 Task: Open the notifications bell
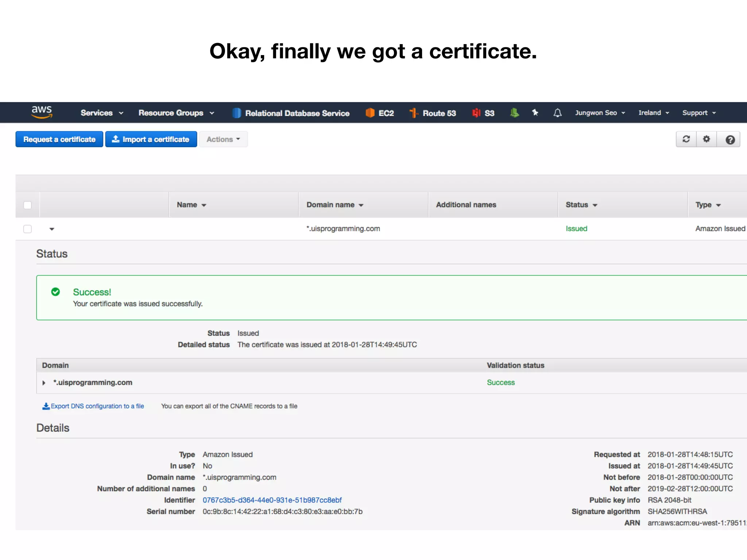click(557, 113)
